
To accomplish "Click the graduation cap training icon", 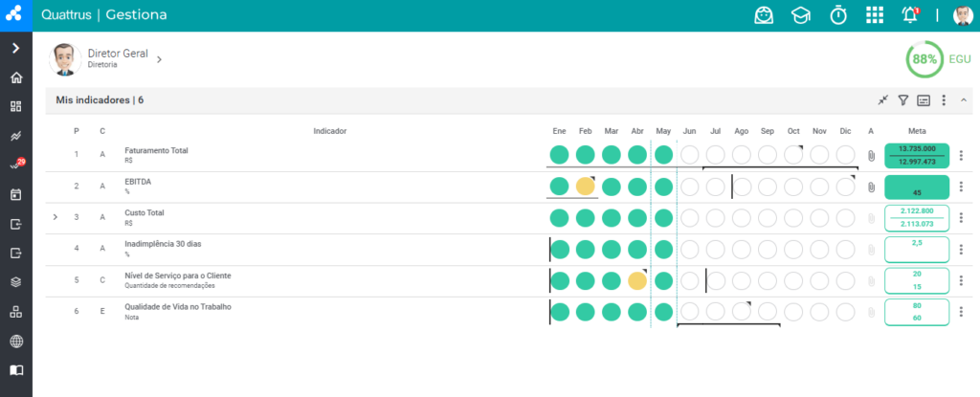I will [801, 15].
